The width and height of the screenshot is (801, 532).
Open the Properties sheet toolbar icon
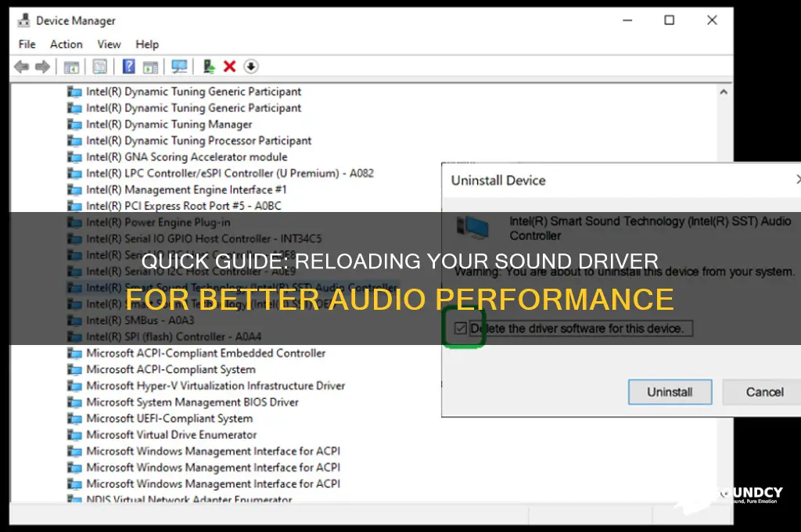99,66
